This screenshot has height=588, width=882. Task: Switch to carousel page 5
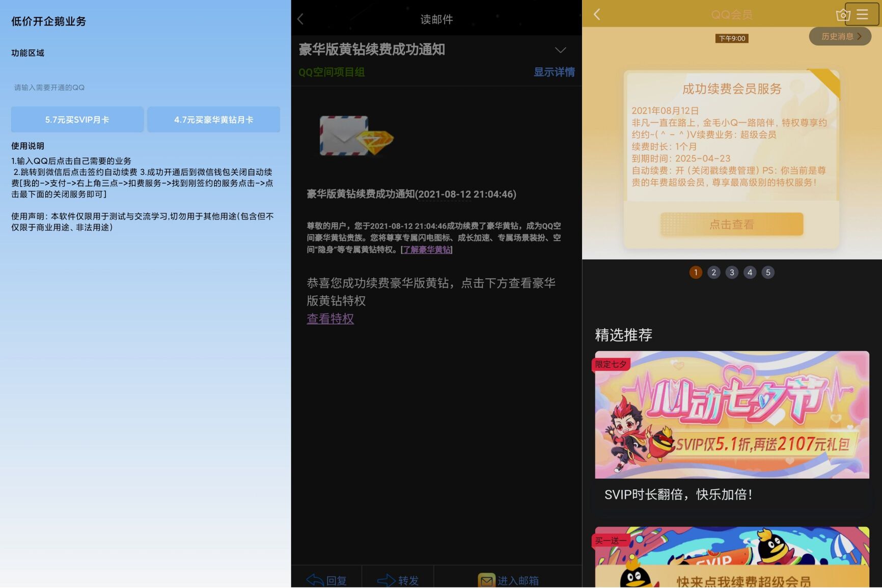768,272
